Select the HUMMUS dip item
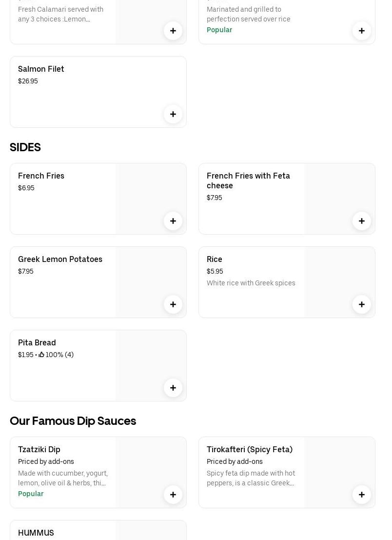This screenshot has height=540, width=392. pyautogui.click(x=36, y=533)
